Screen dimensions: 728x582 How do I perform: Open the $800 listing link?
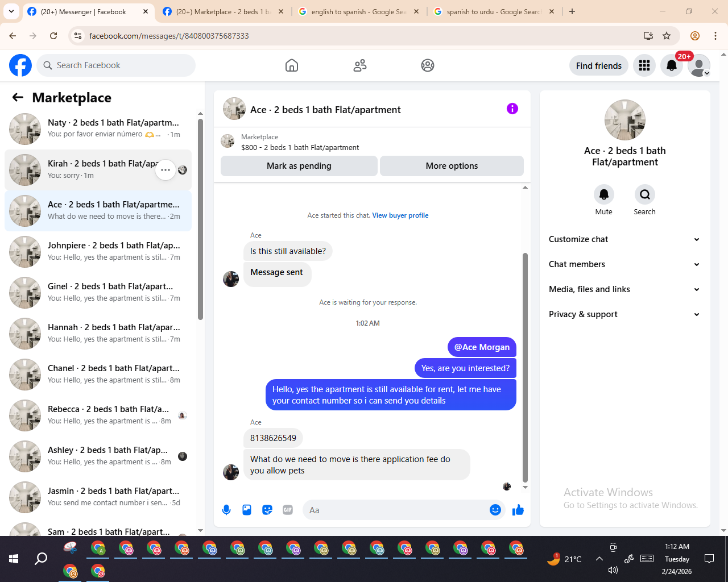pos(300,147)
